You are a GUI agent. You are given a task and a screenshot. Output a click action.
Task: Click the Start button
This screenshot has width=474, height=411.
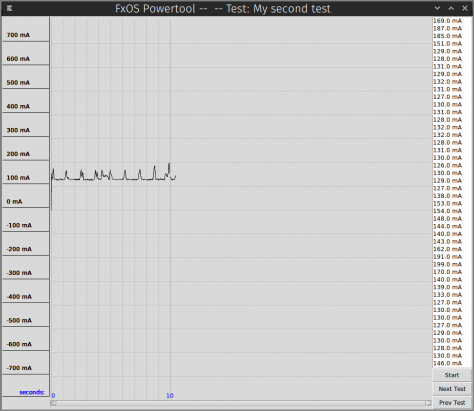point(452,375)
